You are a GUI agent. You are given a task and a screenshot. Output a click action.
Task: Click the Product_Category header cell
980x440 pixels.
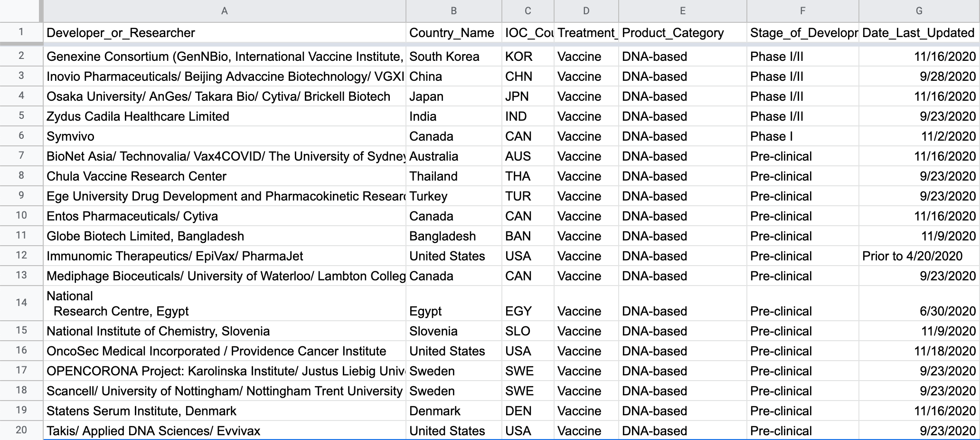(673, 33)
